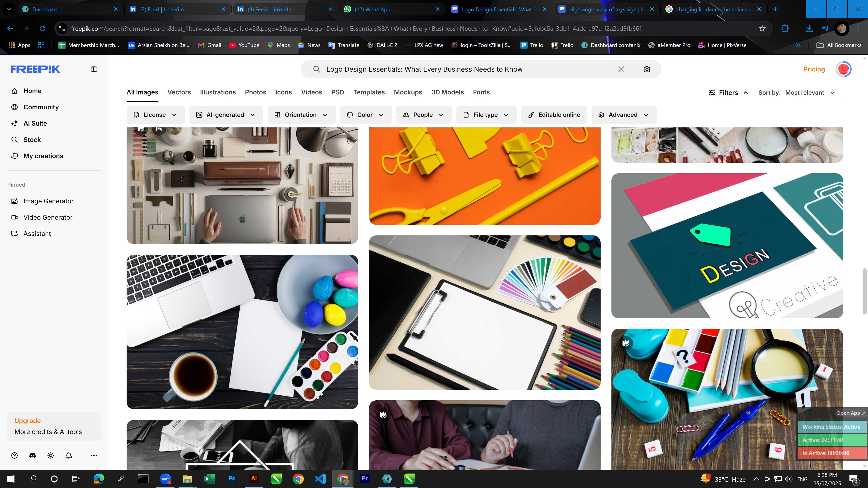Open Photoshop from the taskbar
The height and width of the screenshot is (488, 868).
(x=231, y=479)
